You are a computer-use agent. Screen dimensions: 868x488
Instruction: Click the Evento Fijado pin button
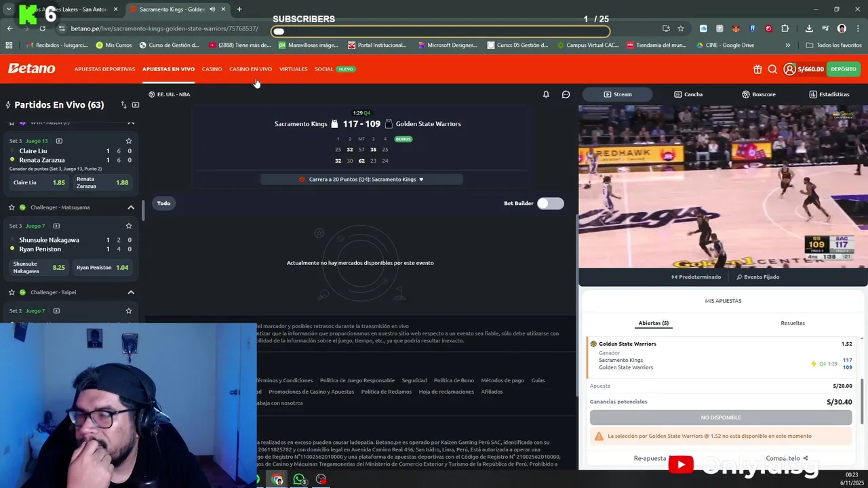coord(757,277)
